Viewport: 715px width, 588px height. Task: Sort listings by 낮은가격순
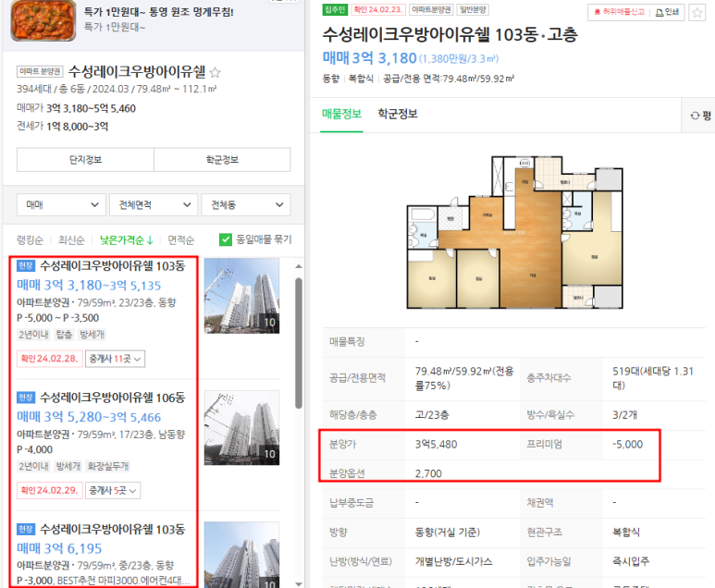(127, 239)
